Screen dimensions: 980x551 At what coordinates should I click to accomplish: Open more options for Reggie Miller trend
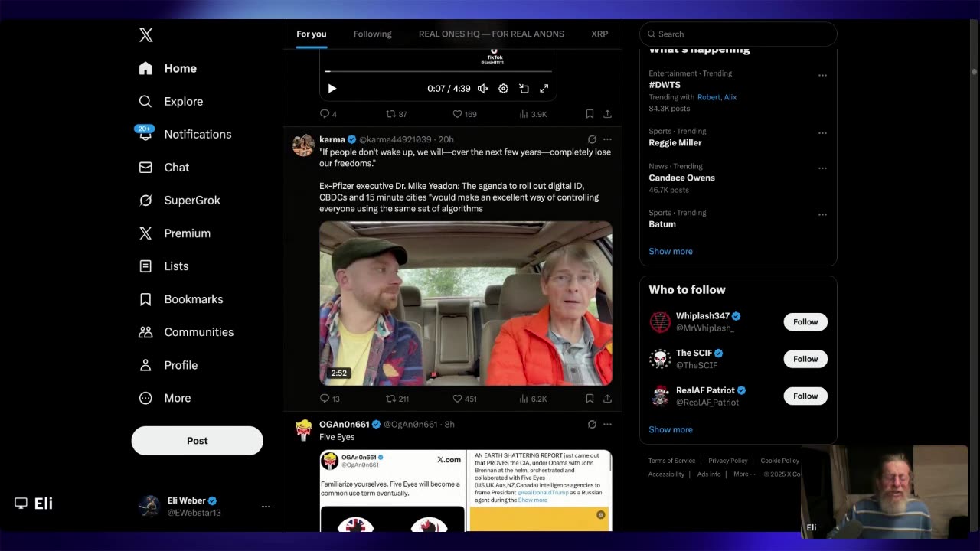[822, 132]
